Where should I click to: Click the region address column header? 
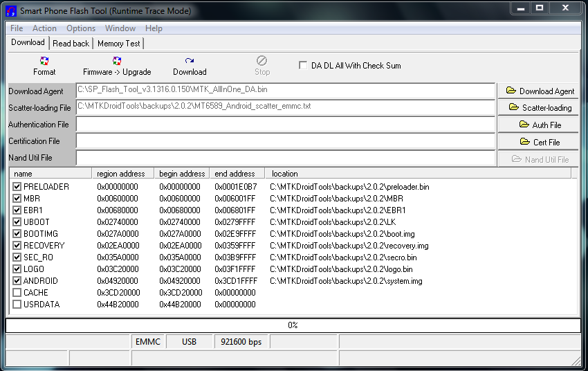pyautogui.click(x=121, y=174)
